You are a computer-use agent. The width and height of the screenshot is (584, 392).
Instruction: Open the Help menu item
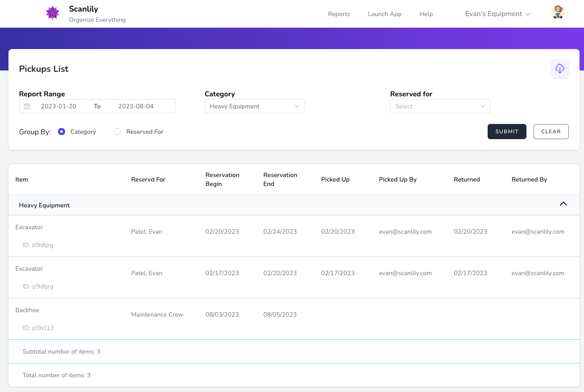pos(426,14)
